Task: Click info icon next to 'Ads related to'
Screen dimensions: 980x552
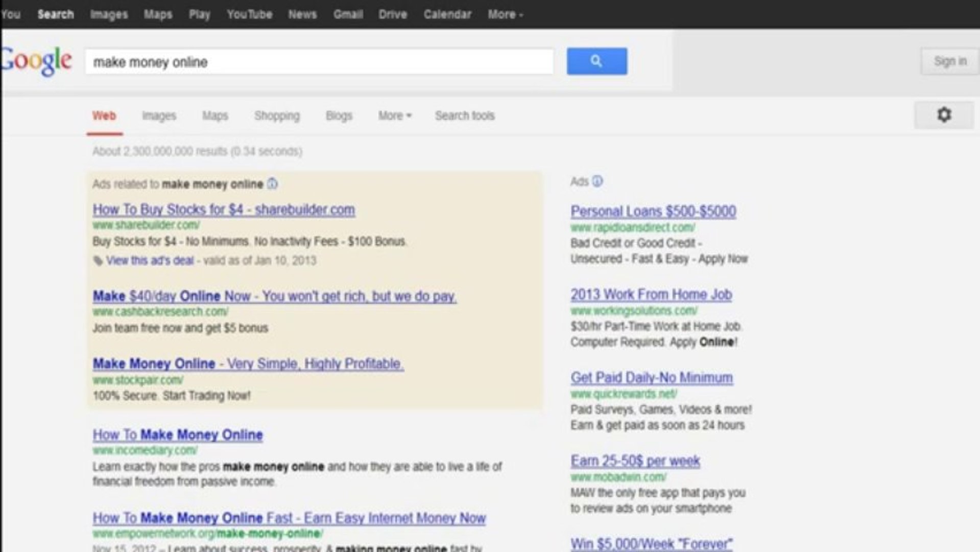Action: point(273,183)
